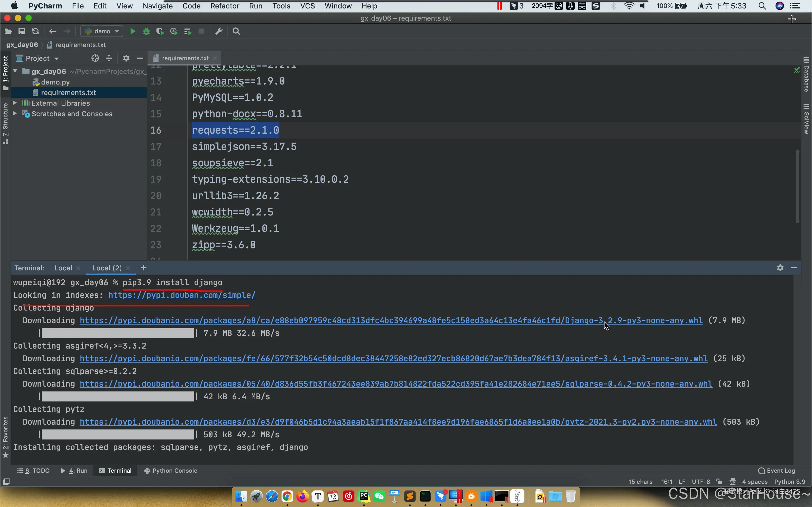Click the pypi.douban.com/simple link
This screenshot has height=507, width=812.
[182, 295]
